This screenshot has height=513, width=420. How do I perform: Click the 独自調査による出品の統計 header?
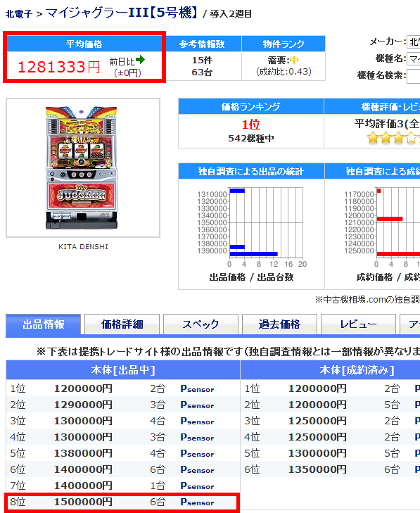tap(251, 171)
